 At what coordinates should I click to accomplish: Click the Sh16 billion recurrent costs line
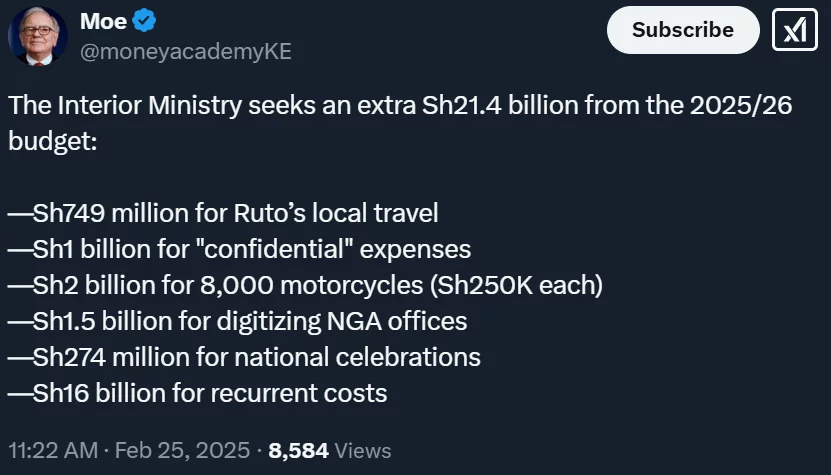pos(197,393)
